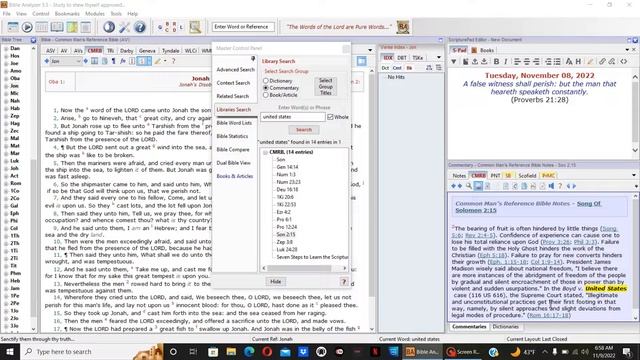
Task: Switch to the Geneva Bible tab
Action: tap(147, 51)
